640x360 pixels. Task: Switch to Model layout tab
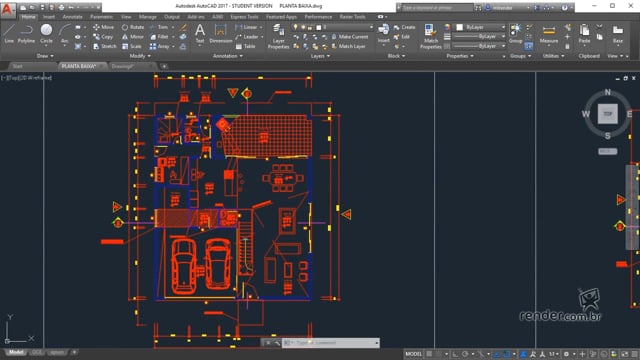tap(16, 352)
